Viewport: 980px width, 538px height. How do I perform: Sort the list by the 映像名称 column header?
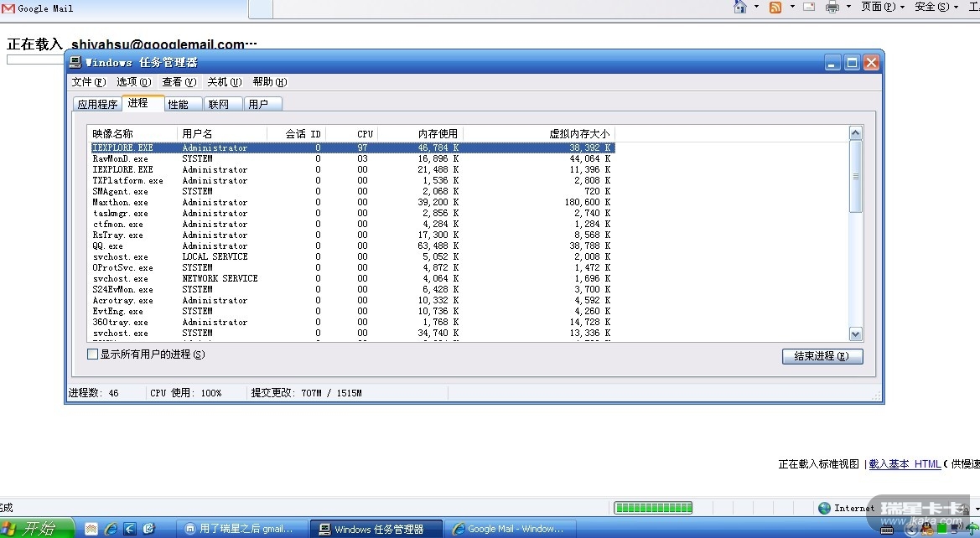[x=133, y=134]
